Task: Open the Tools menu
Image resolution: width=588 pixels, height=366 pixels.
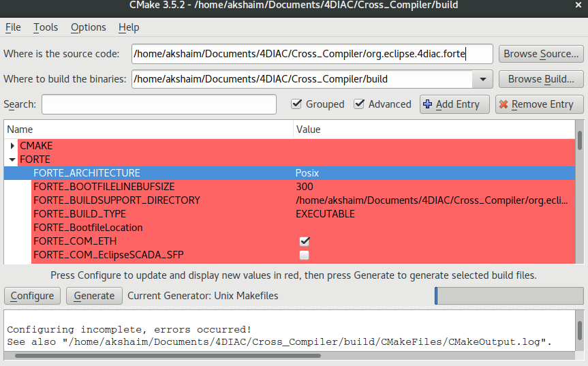Action: [x=46, y=27]
